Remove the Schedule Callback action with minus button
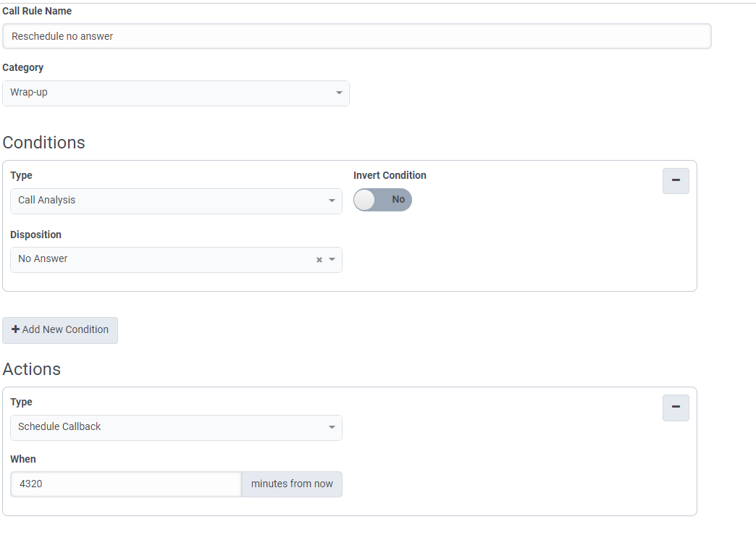The width and height of the screenshot is (756, 535). pyautogui.click(x=676, y=408)
